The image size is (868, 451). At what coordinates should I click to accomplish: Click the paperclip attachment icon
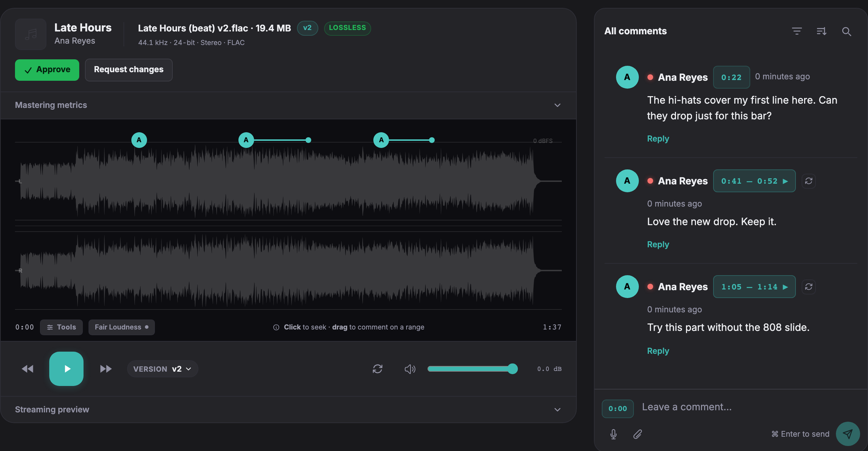point(638,434)
